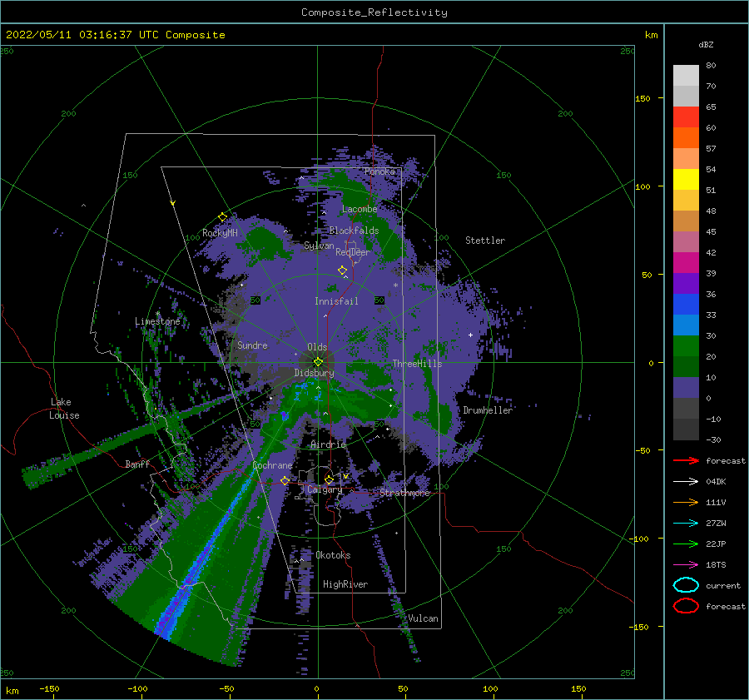Select the white 04DK arrow symbol
This screenshot has height=700, width=749.
pos(686,481)
